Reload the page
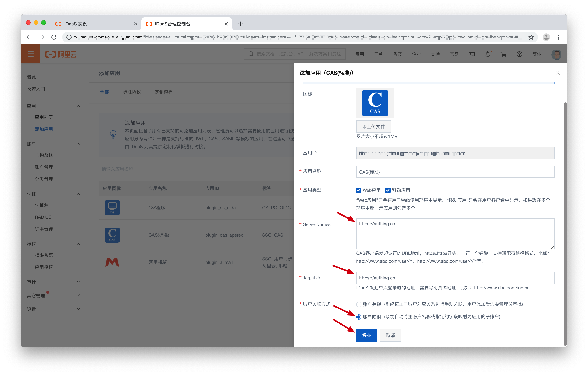 click(54, 37)
